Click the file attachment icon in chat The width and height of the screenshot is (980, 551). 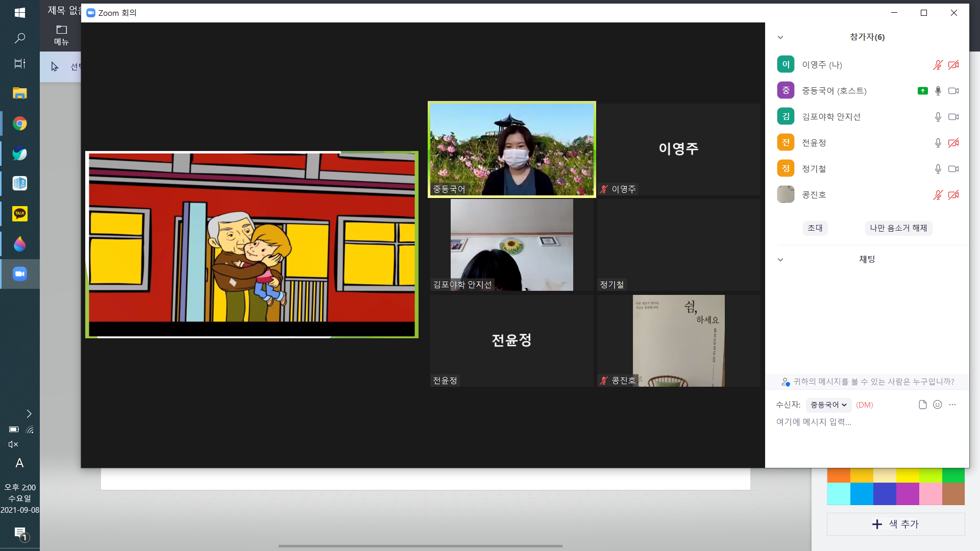click(x=922, y=405)
